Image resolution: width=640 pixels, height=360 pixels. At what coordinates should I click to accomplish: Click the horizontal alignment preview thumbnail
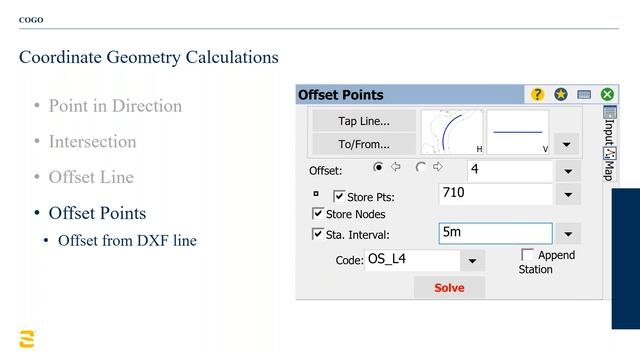click(452, 132)
